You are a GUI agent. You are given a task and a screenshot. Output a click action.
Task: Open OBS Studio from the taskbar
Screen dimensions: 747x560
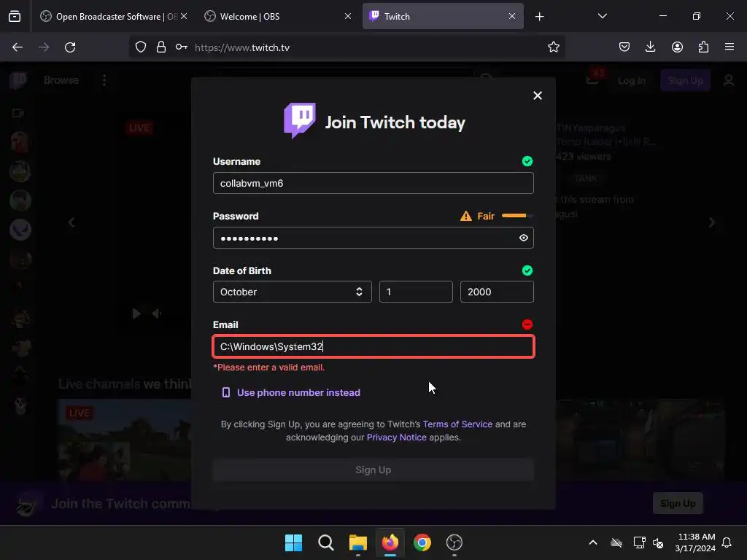454,542
